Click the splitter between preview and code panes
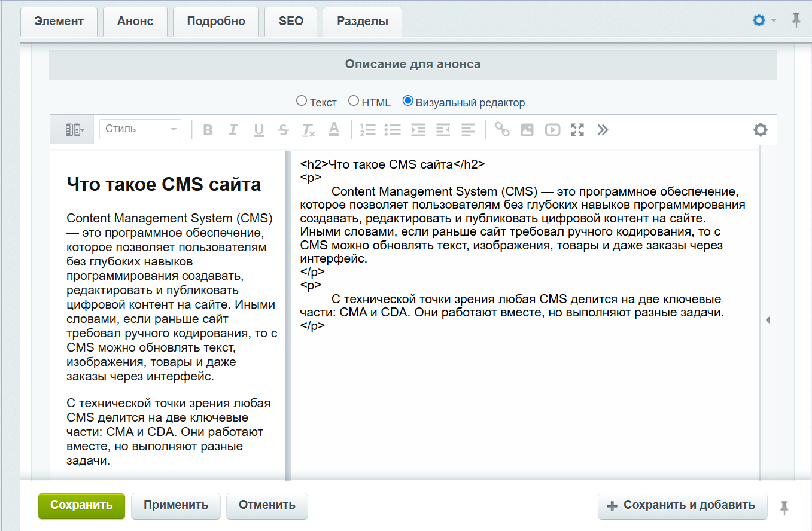This screenshot has height=531, width=812. [x=288, y=315]
